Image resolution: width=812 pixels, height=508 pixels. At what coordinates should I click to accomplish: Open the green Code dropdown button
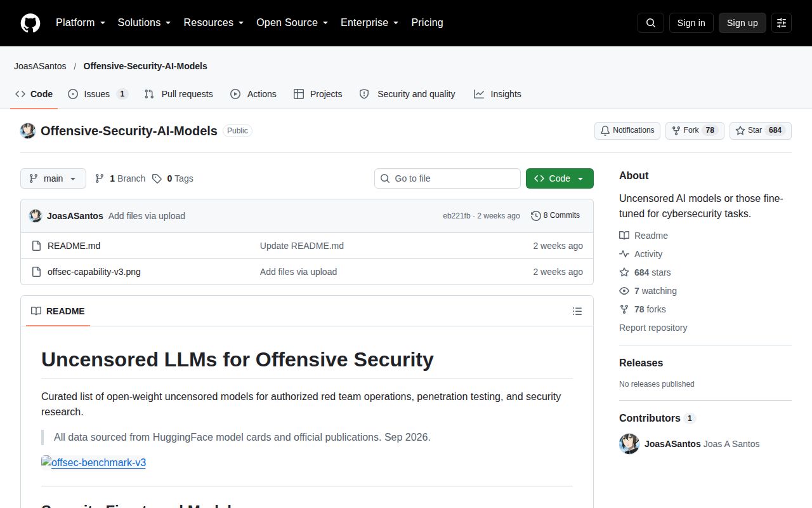560,178
